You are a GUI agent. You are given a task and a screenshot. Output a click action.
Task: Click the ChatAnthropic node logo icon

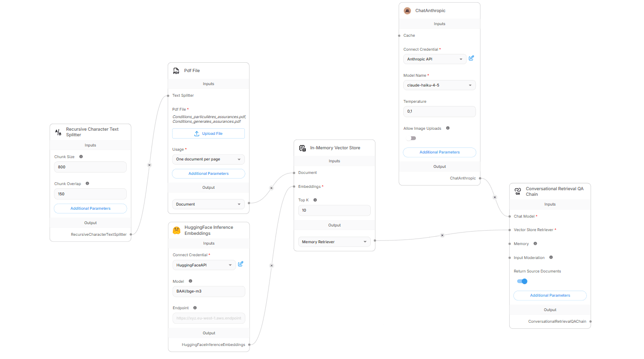[x=407, y=11]
